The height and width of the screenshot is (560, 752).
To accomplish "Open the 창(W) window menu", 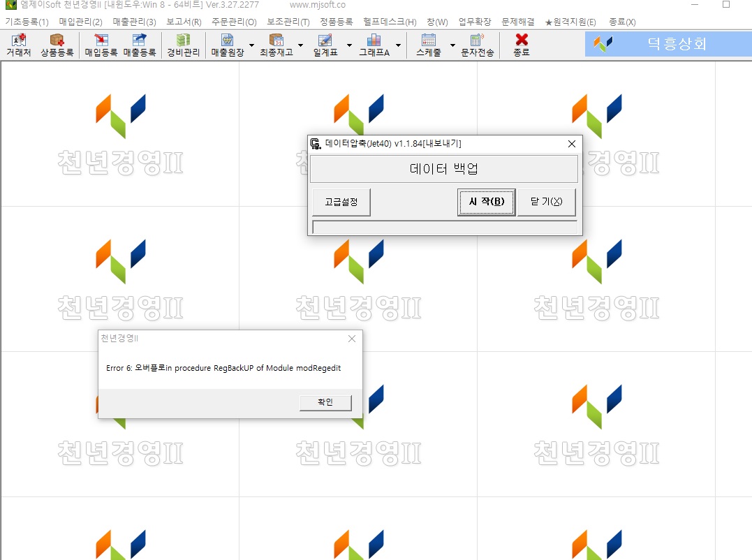I will pyautogui.click(x=437, y=22).
